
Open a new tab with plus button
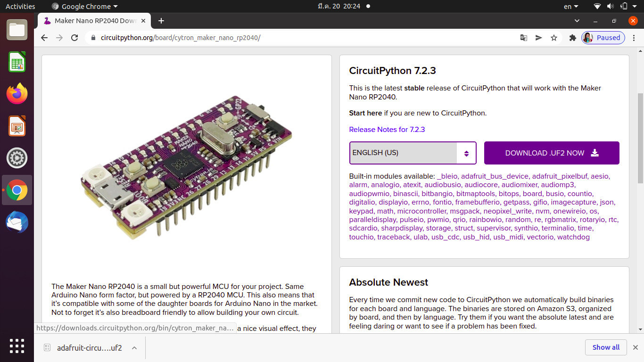click(161, 21)
